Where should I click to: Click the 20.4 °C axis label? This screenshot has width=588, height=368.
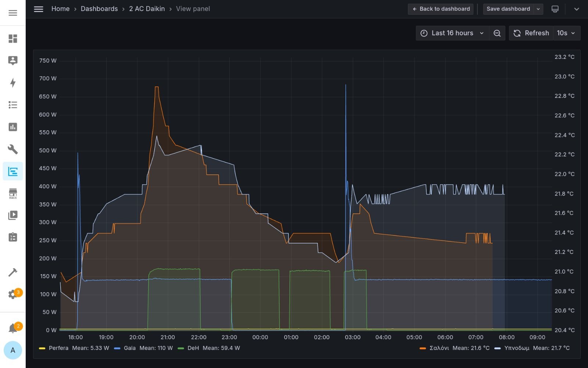tap(564, 330)
